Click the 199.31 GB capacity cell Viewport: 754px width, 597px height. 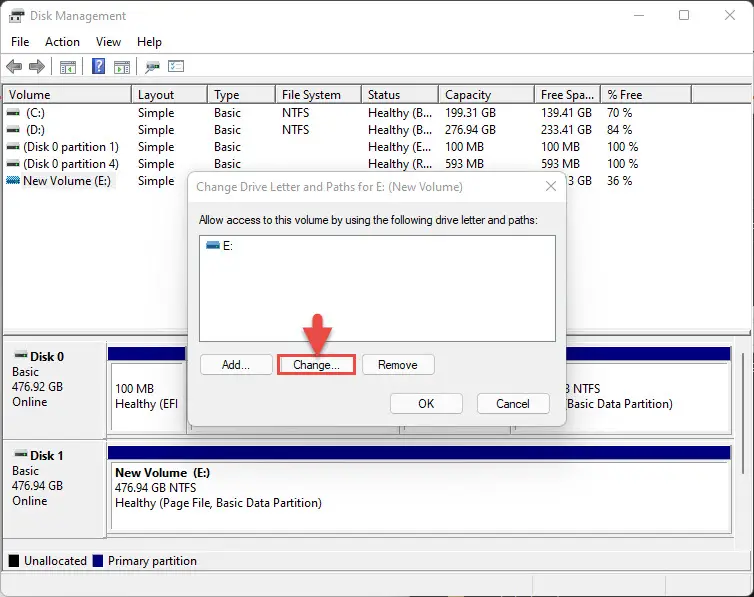470,113
